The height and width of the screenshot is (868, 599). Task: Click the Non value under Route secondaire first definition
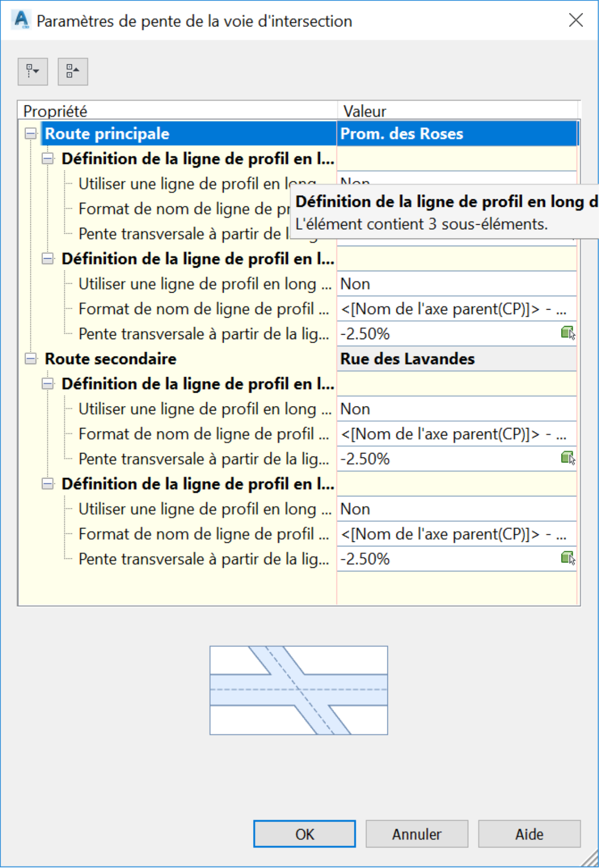457,409
